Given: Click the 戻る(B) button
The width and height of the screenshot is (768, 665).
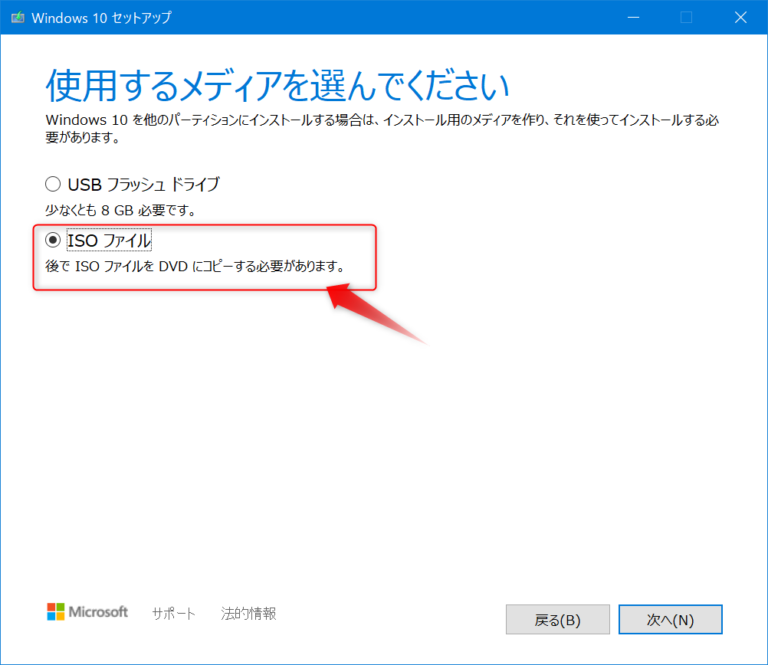Looking at the screenshot, I should point(557,619).
